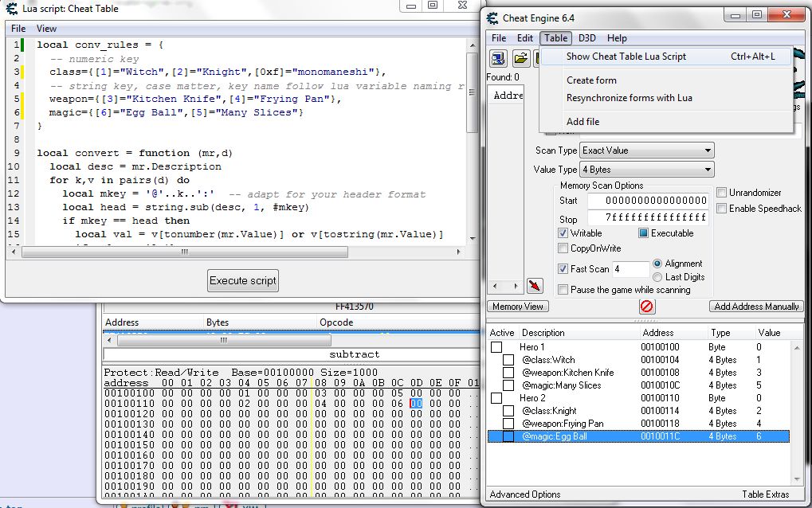Viewport: 812px width, 508px height.
Task: Click the red arrow add-to-address-list icon
Action: tap(535, 286)
